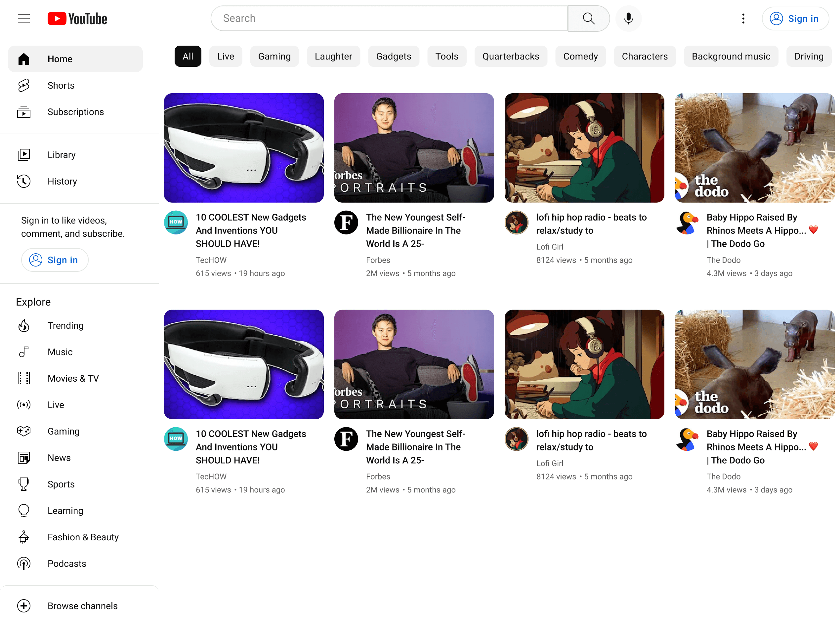Open Shorts from the sidebar
The width and height of the screenshot is (840, 625).
[61, 86]
